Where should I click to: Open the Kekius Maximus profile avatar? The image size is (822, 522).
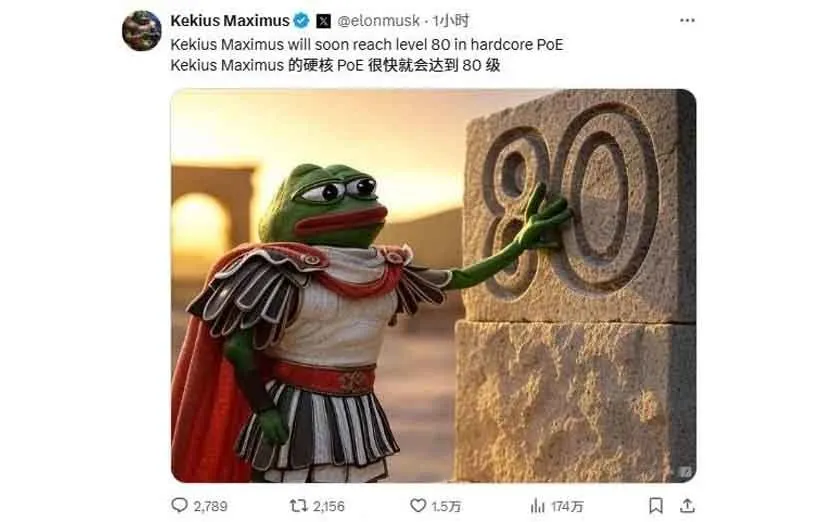(142, 31)
